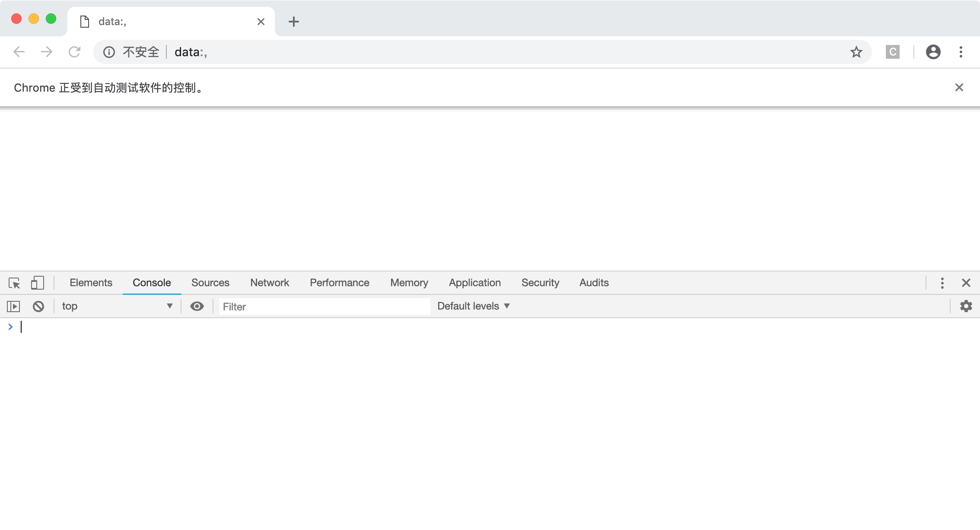Toggle the eye/live expressions icon

(197, 306)
